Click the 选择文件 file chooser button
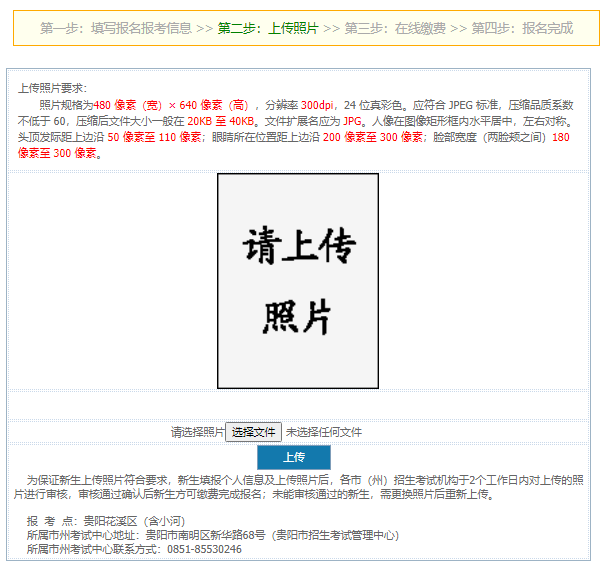 (254, 432)
